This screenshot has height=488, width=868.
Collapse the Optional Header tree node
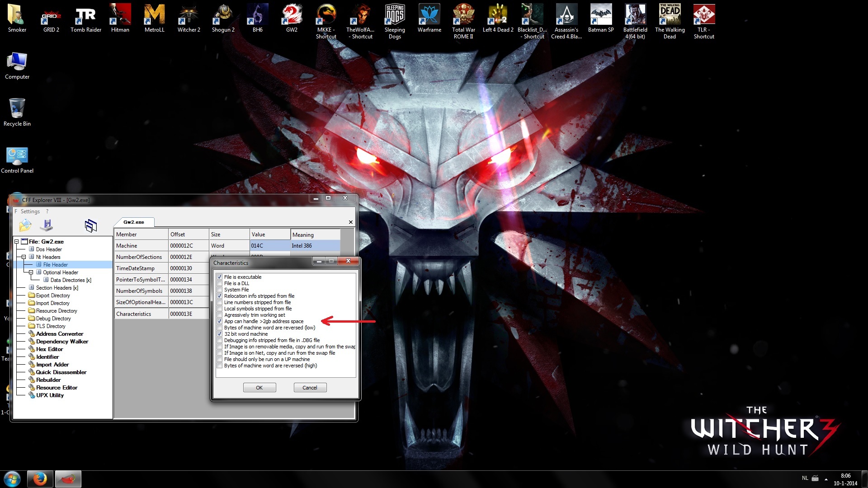point(31,272)
